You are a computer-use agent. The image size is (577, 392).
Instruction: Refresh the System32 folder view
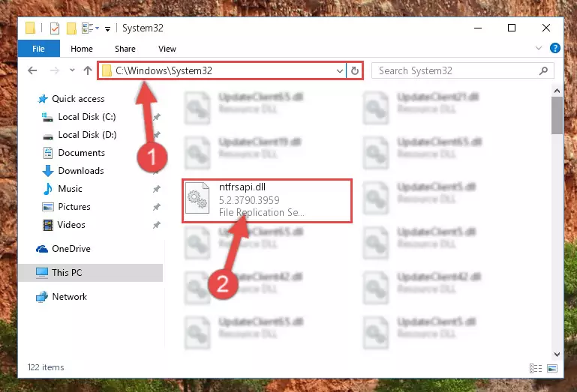pos(355,70)
